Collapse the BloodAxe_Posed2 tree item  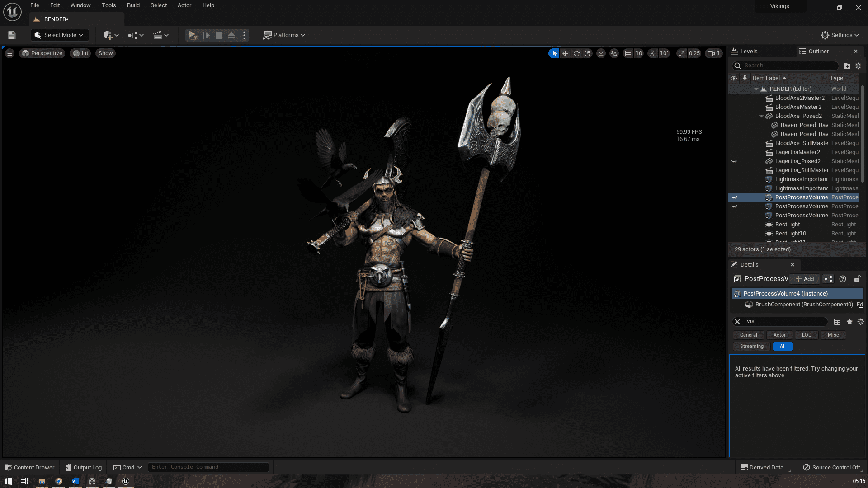point(762,116)
